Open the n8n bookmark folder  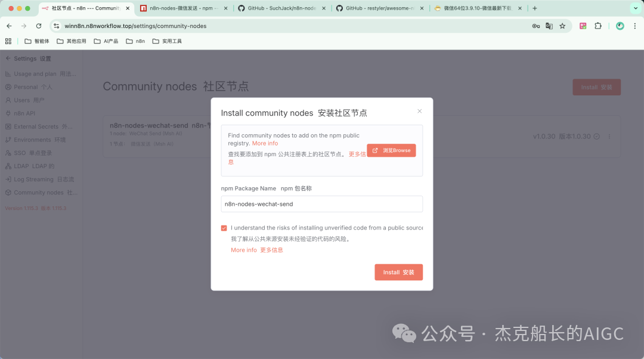(135, 41)
